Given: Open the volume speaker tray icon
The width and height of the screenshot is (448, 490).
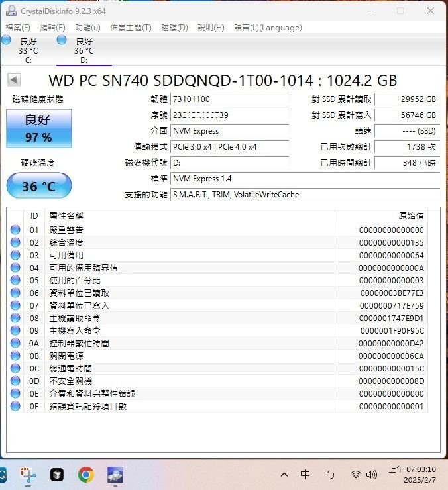Looking at the screenshot, I should (372, 475).
